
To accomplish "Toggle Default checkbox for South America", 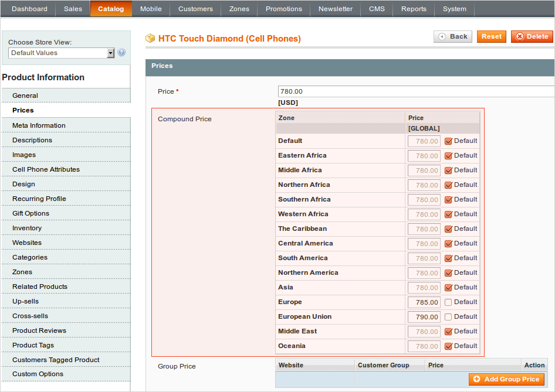I will (x=448, y=258).
